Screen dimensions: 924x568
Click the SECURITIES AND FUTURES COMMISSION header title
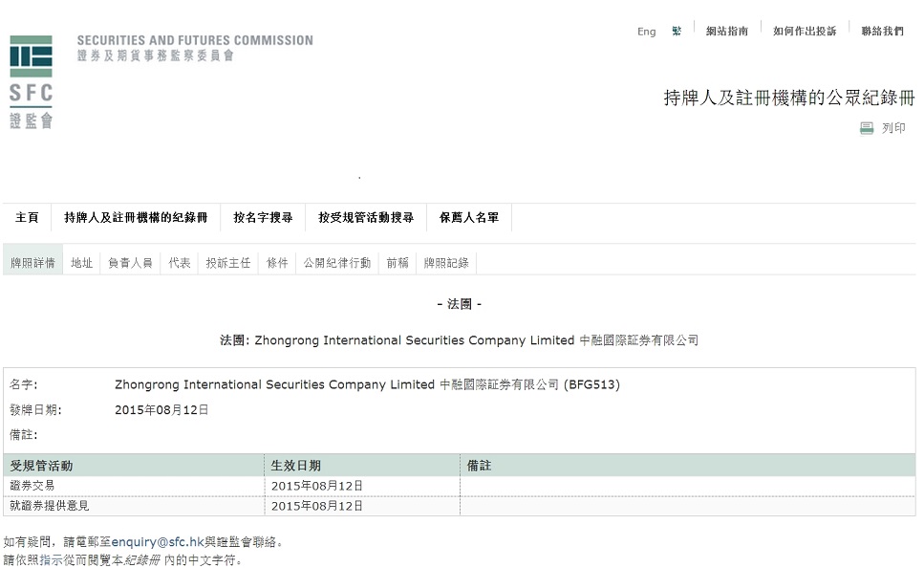coord(195,41)
